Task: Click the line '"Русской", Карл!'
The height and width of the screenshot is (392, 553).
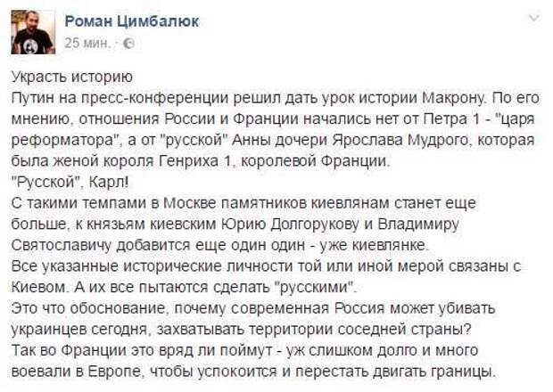Action: tap(70, 182)
